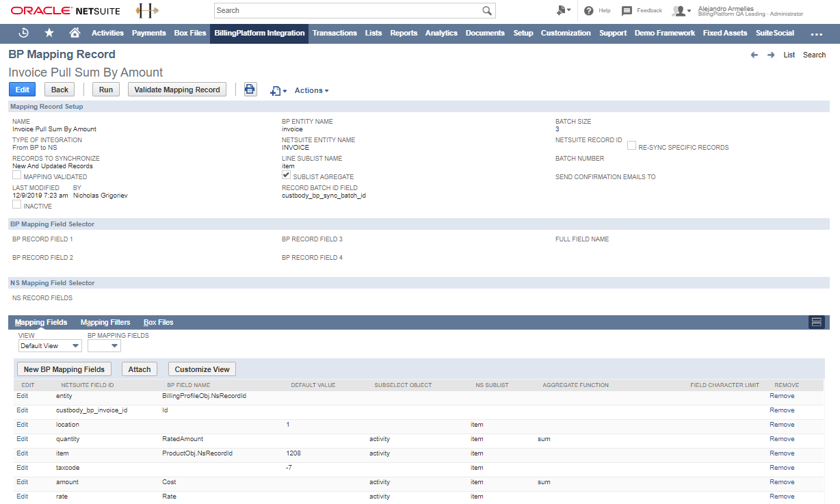Edit the quantity mapping row
Viewport: 840px width, 504px height.
tap(23, 439)
